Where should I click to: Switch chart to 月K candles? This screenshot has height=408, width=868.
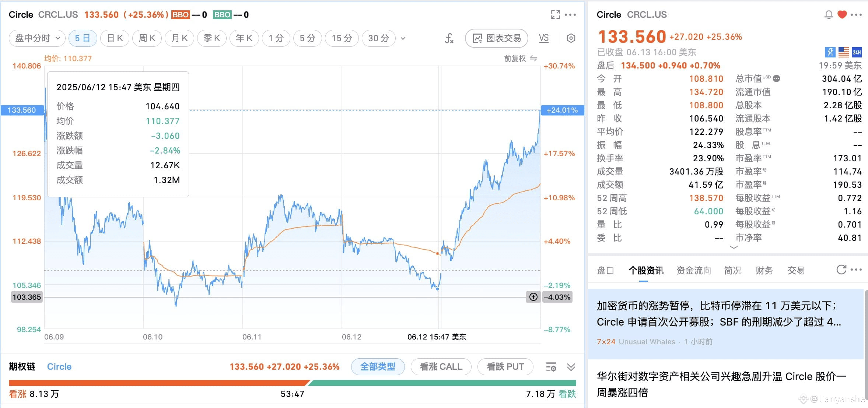coord(180,38)
